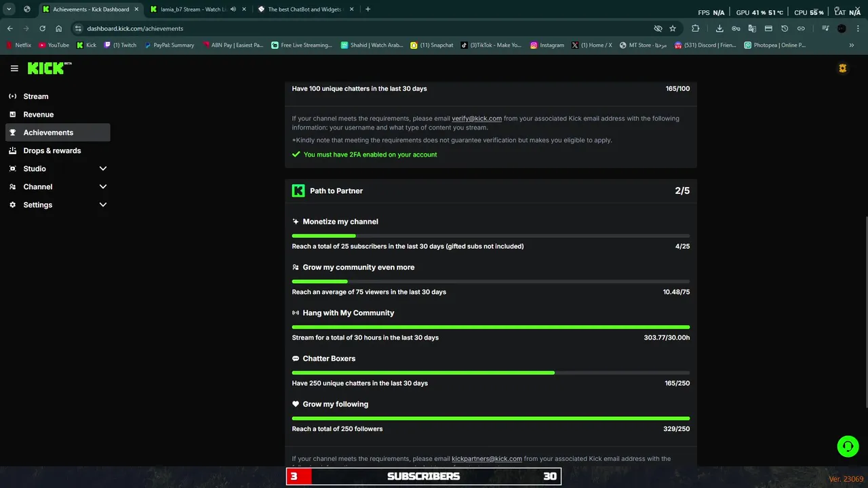Switch to The best ChatBot and Widgets tab
The height and width of the screenshot is (488, 868).
pos(305,9)
